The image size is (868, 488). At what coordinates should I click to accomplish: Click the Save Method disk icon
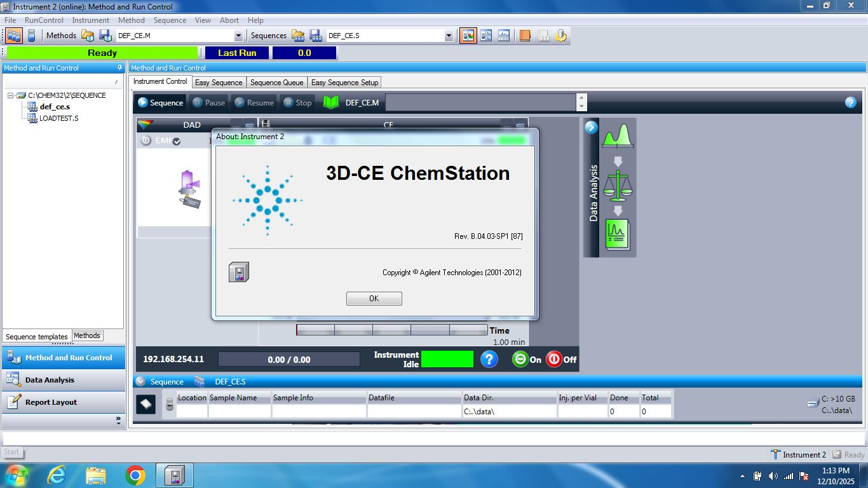[105, 36]
